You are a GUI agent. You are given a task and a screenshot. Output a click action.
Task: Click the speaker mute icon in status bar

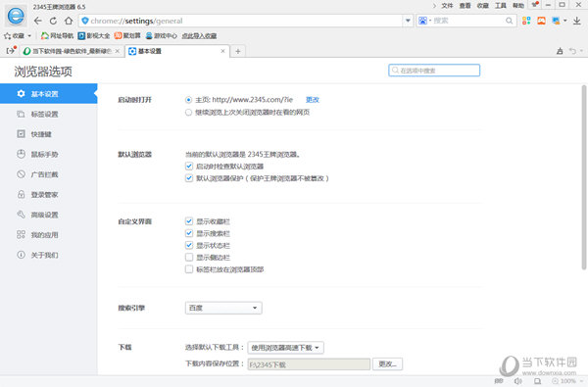point(517,381)
